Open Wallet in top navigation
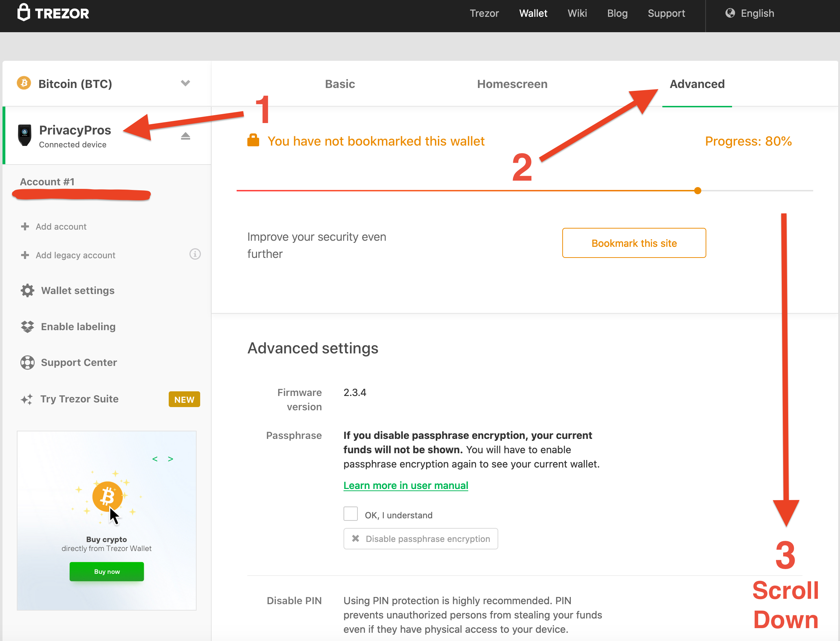The width and height of the screenshot is (840, 641). coord(533,13)
